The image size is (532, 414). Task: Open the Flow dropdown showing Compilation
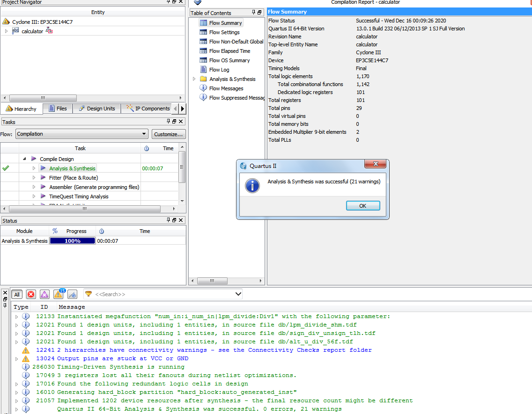pyautogui.click(x=82, y=134)
